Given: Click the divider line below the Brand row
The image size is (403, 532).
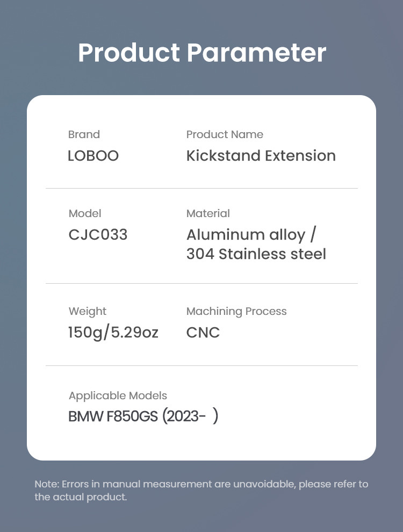Looking at the screenshot, I should (x=201, y=188).
